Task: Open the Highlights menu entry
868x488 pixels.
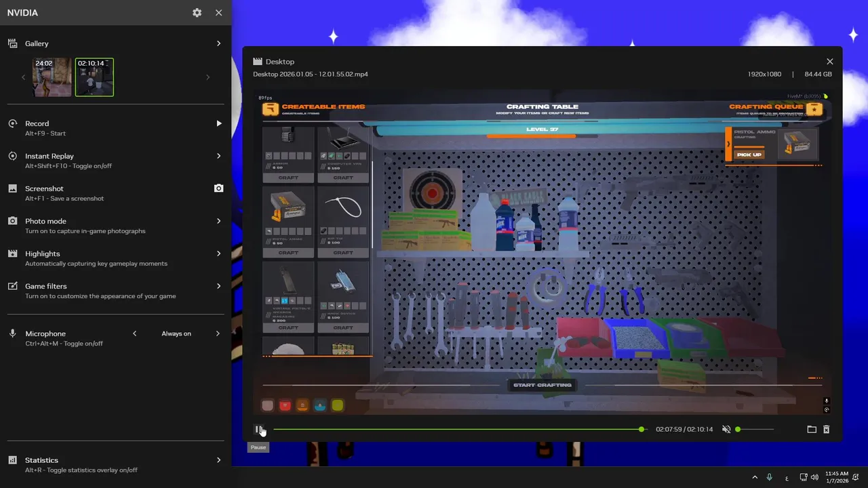Action: [115, 258]
